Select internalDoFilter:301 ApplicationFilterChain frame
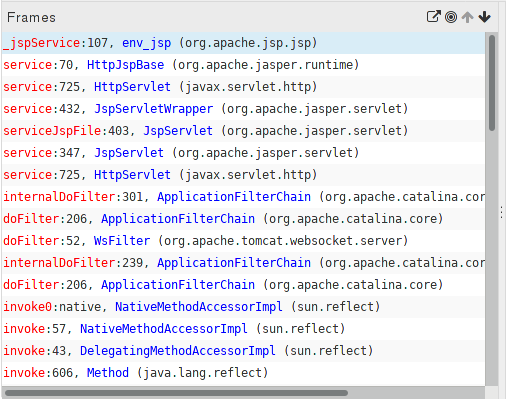506x403 pixels. pyautogui.click(x=243, y=197)
